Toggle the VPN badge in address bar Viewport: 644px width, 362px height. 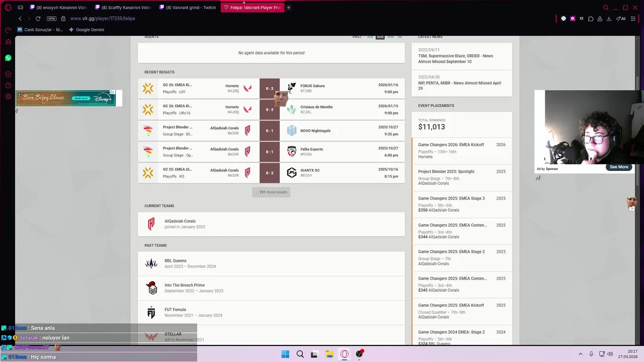(x=51, y=19)
